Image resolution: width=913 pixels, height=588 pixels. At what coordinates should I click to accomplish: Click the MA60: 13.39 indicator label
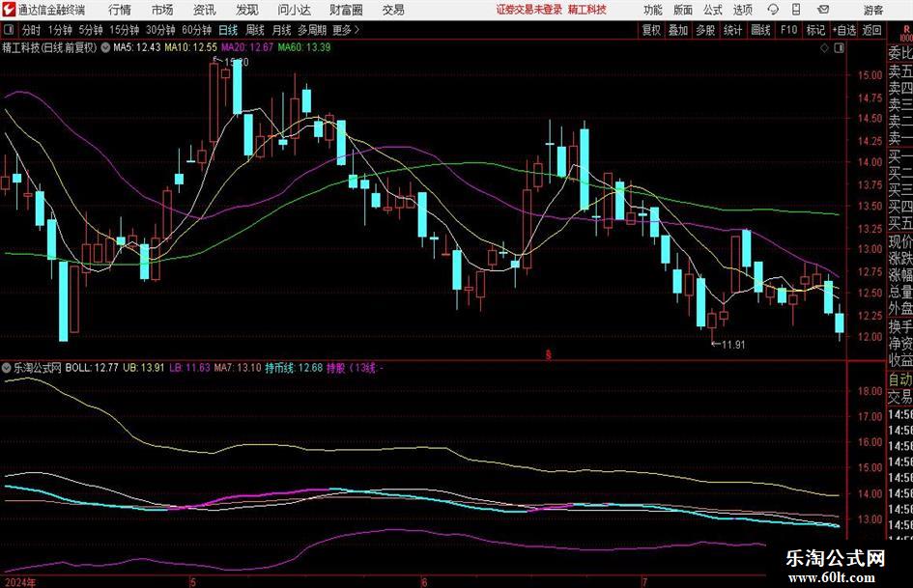(304, 47)
